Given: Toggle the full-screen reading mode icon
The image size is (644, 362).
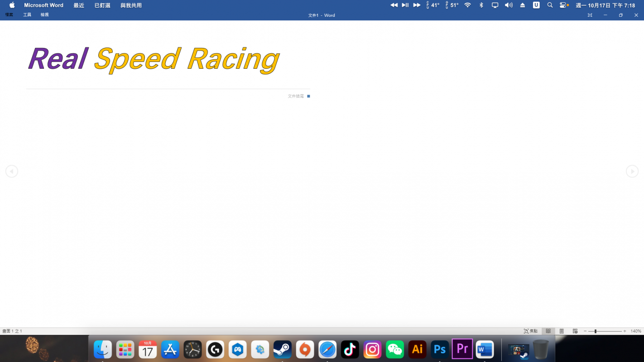Looking at the screenshot, I should coord(590,15).
